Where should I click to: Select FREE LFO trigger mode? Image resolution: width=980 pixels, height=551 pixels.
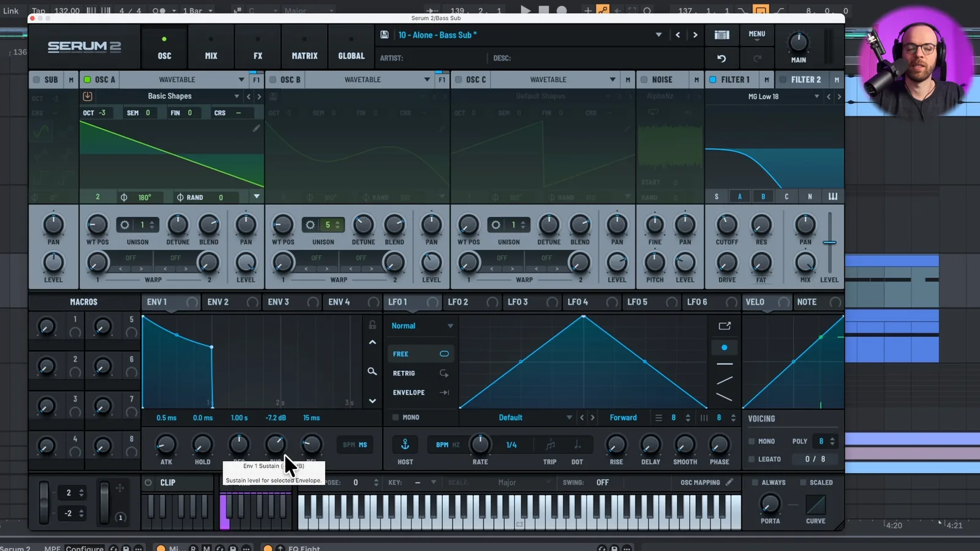click(421, 354)
